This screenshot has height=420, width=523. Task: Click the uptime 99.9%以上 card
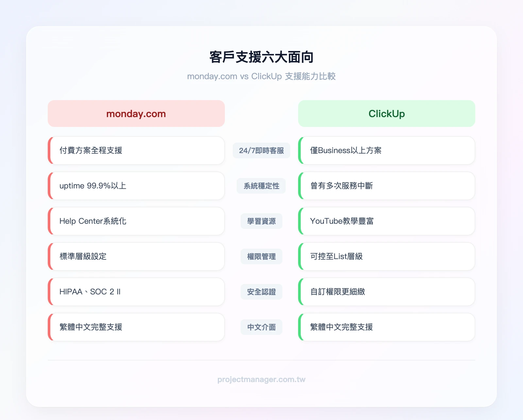point(136,186)
